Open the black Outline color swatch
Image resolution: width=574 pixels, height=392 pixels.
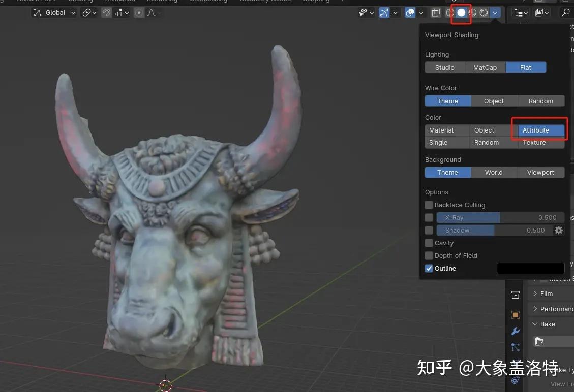[530, 268]
